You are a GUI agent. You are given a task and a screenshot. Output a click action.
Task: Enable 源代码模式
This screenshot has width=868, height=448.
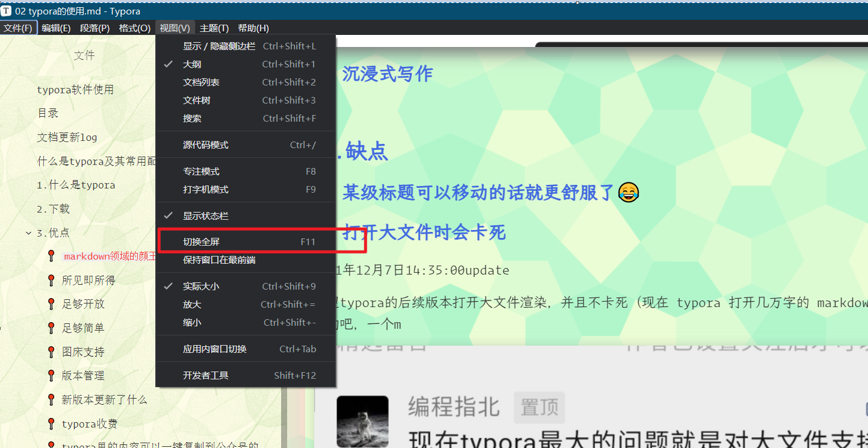pyautogui.click(x=246, y=145)
